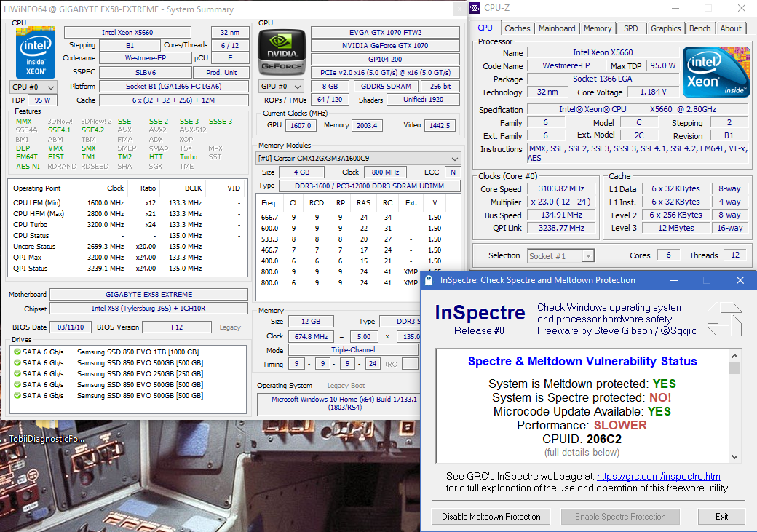Click the Exit button in InSpectre

click(x=721, y=517)
